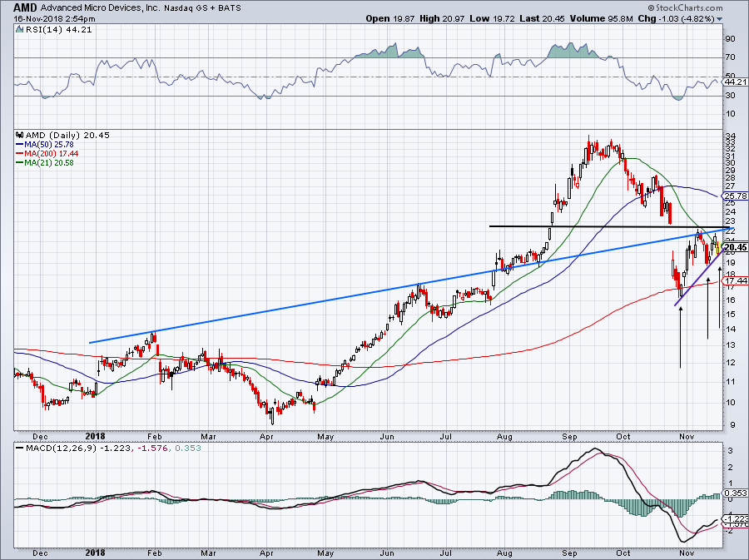Select the MA(50) 25.78 legend entry
Image resolution: width=749 pixels, height=560 pixels.
[x=45, y=144]
